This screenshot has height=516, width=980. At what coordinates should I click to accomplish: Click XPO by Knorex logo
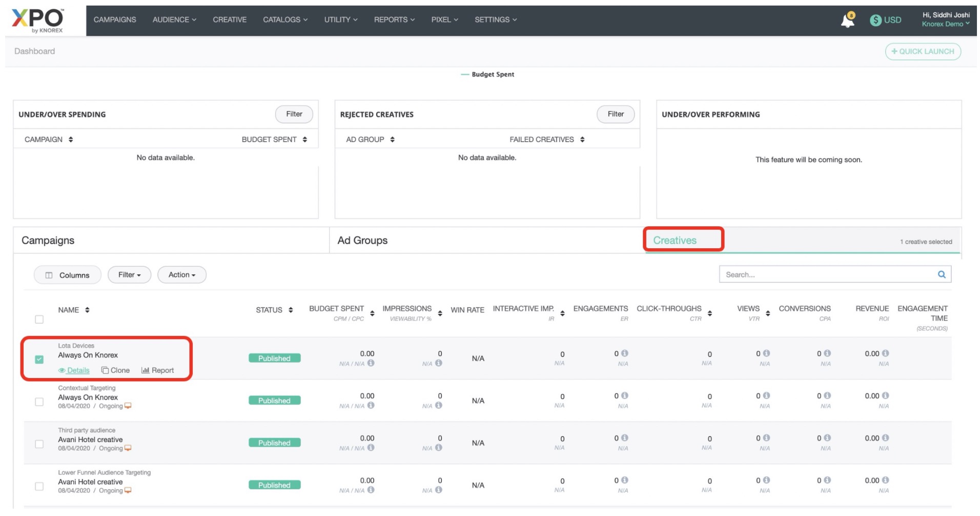[37, 21]
